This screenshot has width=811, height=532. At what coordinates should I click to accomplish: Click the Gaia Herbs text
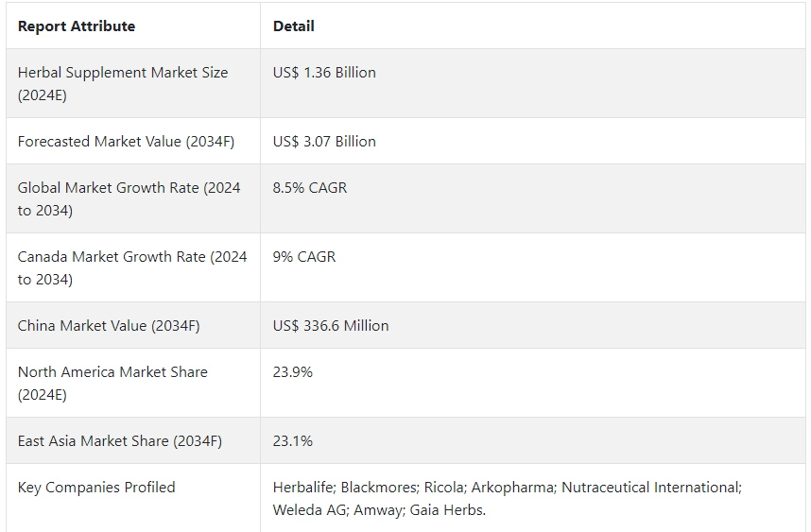(447, 509)
